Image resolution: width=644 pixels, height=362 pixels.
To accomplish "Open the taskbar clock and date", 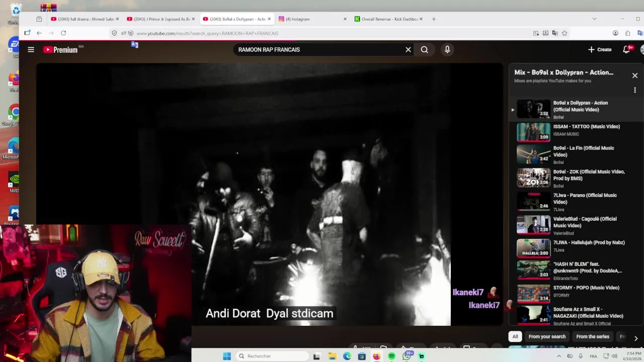I will (633, 356).
